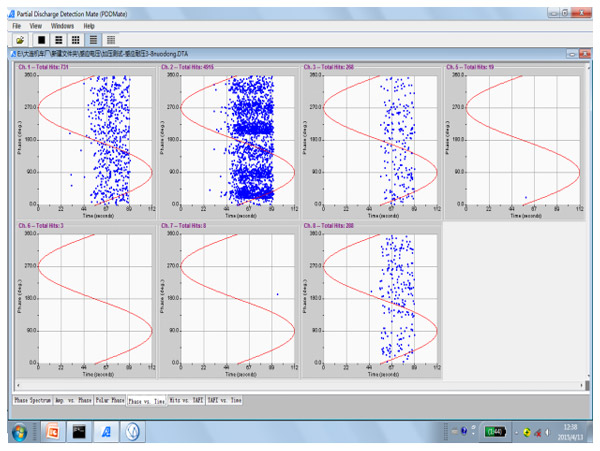Switch to the Hits vs. TAPI tab
Screen dimensions: 600x451
(186, 400)
